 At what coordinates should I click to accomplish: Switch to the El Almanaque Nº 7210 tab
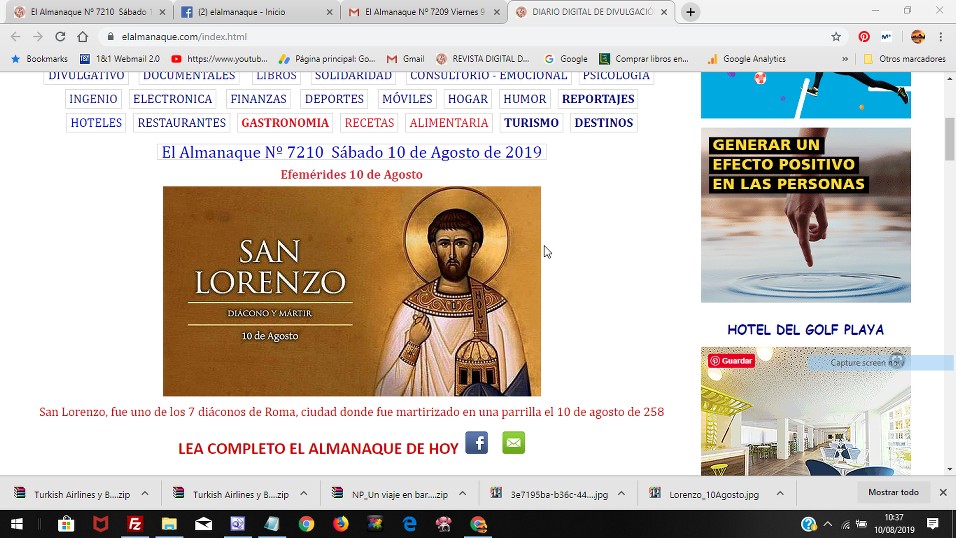pyautogui.click(x=88, y=12)
